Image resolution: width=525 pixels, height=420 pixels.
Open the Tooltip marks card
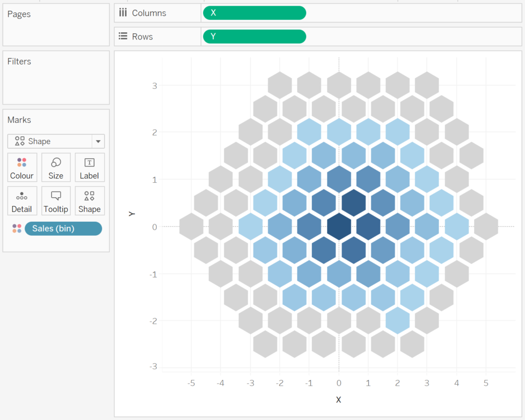pos(56,201)
